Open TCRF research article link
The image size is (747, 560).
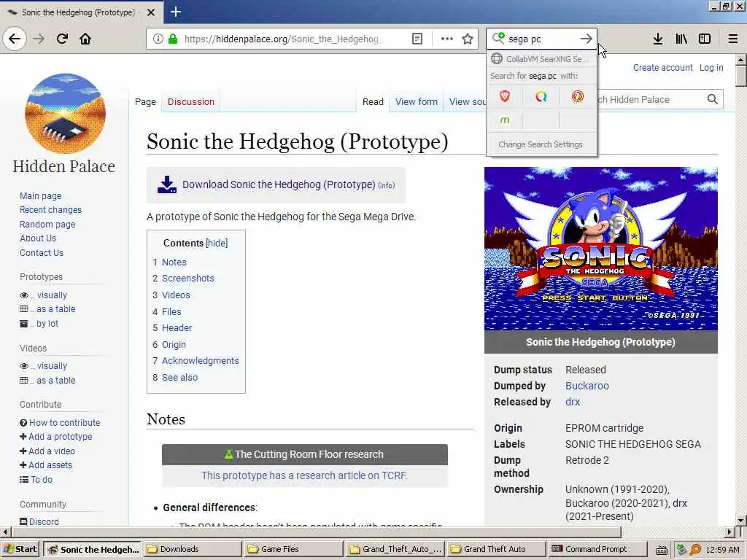click(x=304, y=475)
